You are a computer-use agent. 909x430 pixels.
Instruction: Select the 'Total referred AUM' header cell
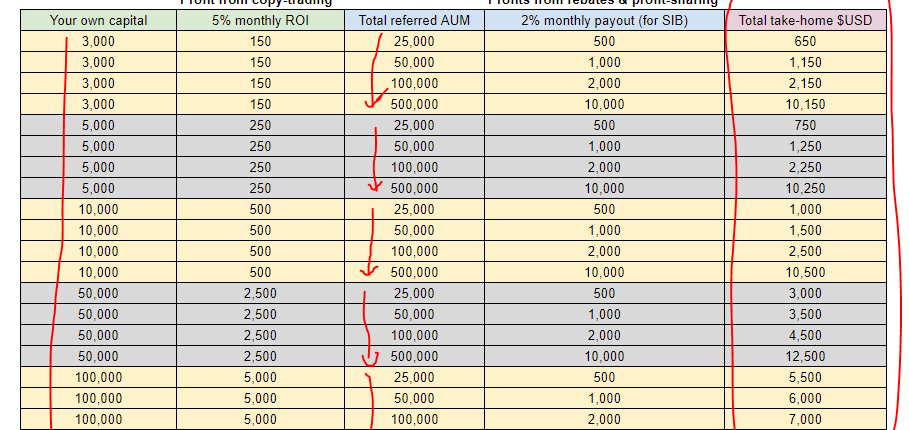coord(414,20)
